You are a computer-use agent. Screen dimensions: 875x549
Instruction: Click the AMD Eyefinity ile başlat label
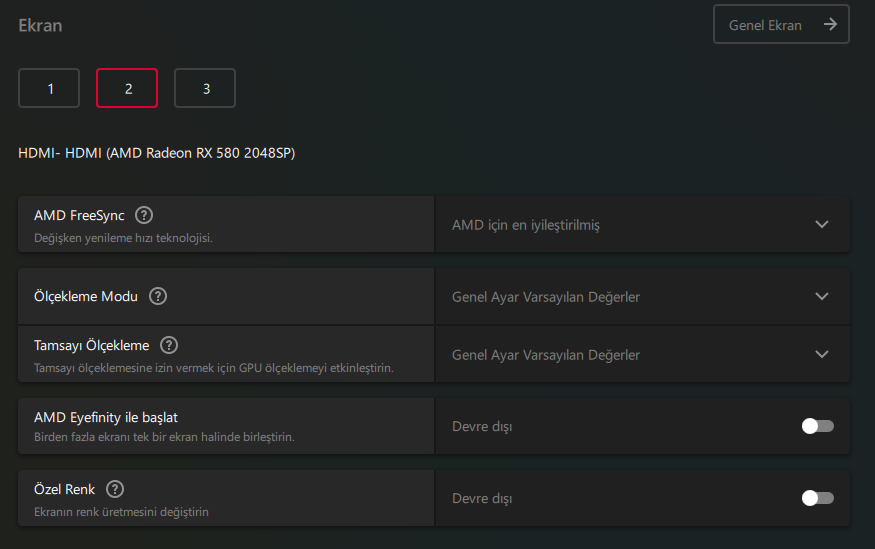tap(106, 417)
